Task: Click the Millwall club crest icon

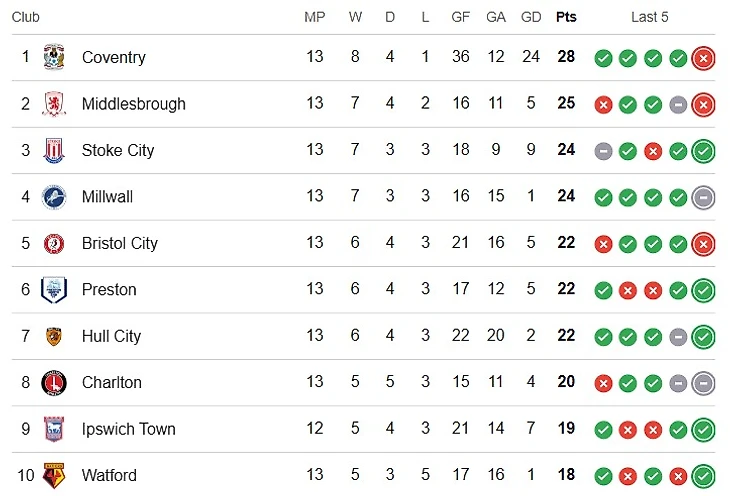Action: tap(54, 197)
